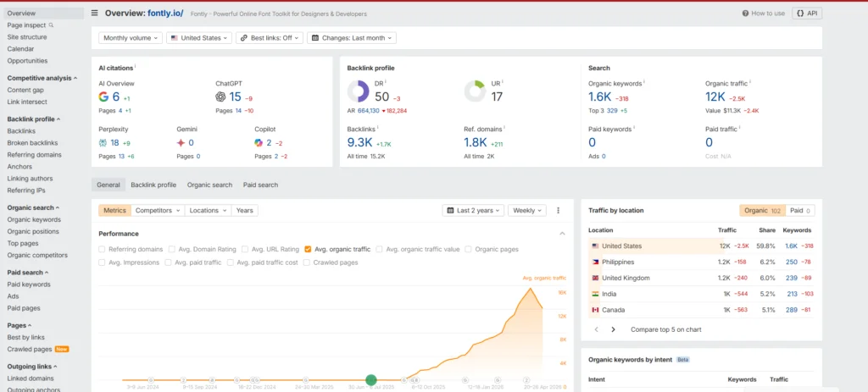Viewport: 868px width, 392px height.
Task: Open the Locations dropdown
Action: 209,210
